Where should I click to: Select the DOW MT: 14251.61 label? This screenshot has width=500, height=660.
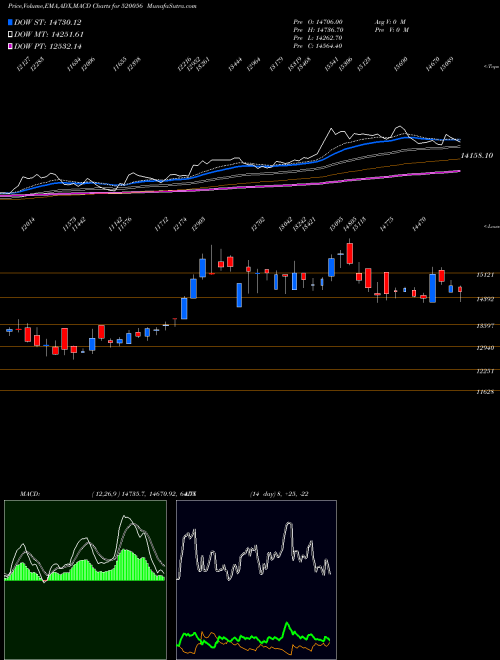tap(48, 34)
